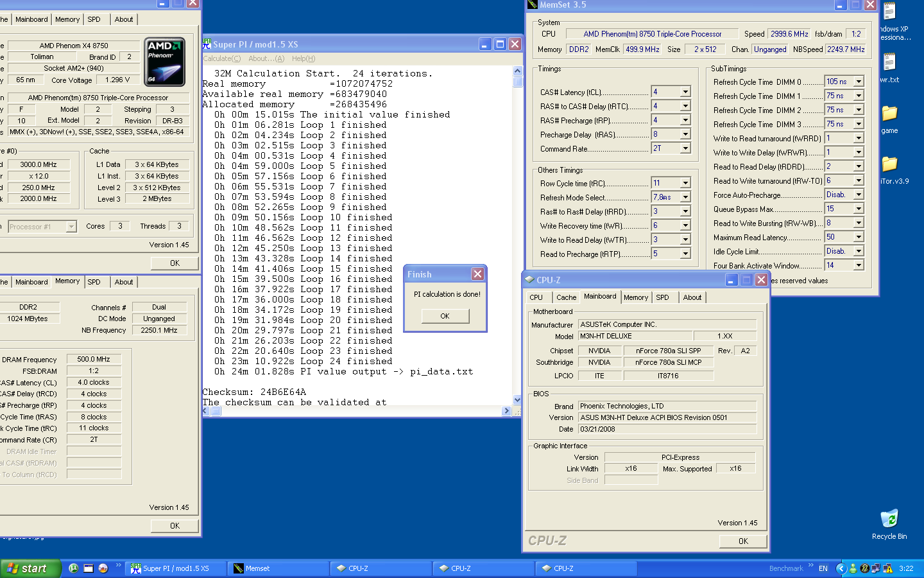Open Help menu in Super PI

[303, 58]
